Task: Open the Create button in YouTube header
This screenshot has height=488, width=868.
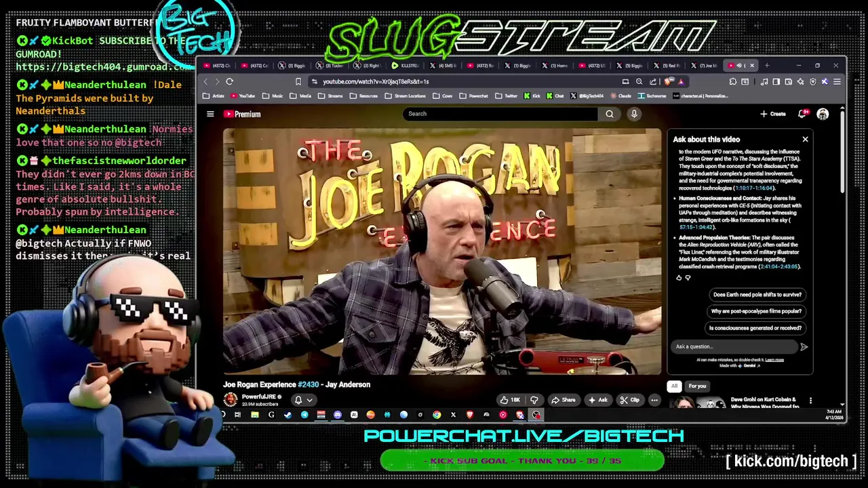Action: [x=773, y=114]
